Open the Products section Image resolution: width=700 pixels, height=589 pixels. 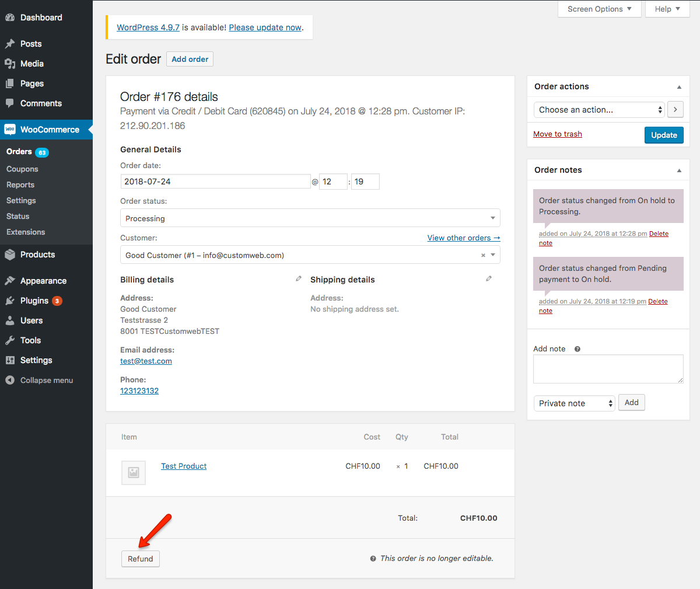click(40, 255)
